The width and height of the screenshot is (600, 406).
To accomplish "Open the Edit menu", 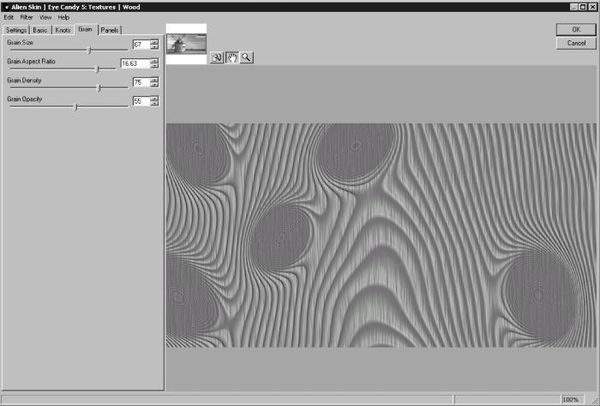I will pos(9,17).
